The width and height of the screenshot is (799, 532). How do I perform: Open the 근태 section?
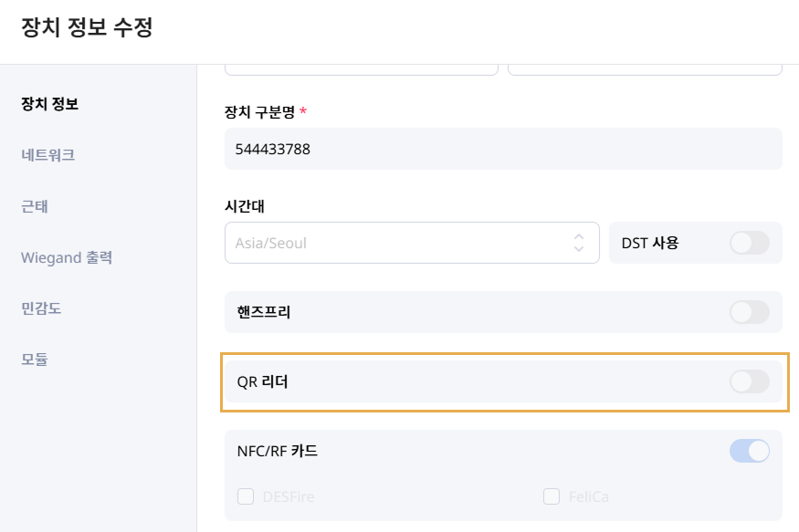35,206
